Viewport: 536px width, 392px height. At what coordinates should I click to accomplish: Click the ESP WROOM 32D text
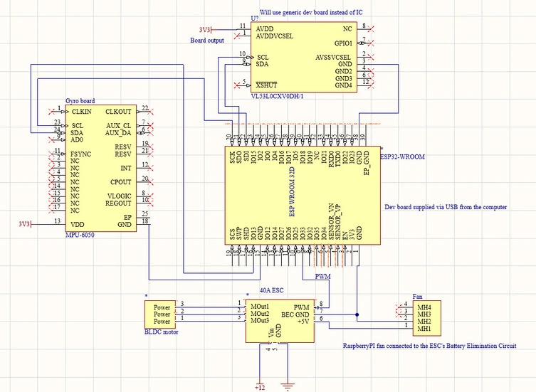coord(292,191)
